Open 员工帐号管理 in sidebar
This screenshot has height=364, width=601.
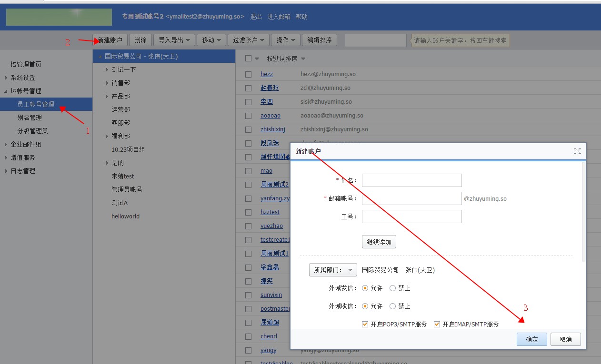point(36,104)
